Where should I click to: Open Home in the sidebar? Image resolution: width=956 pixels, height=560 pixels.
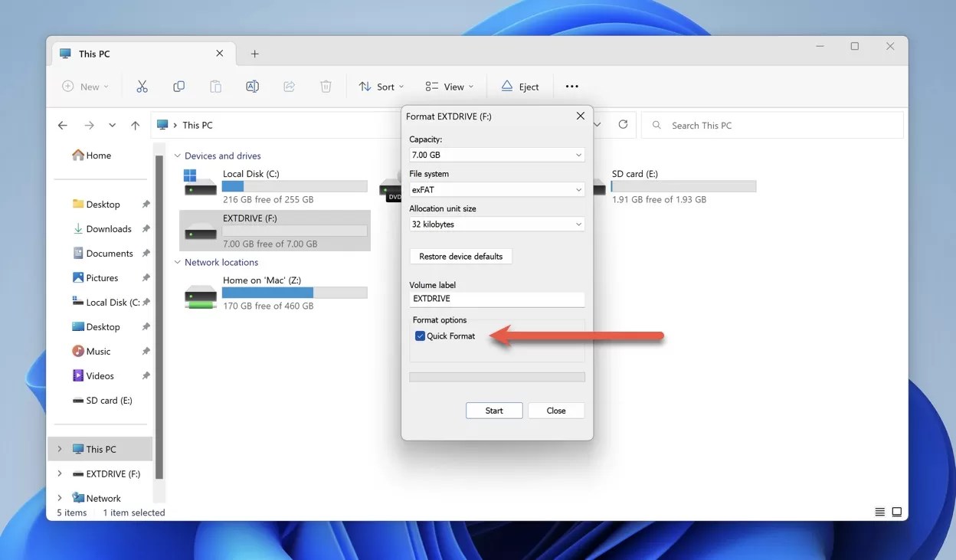(x=92, y=155)
